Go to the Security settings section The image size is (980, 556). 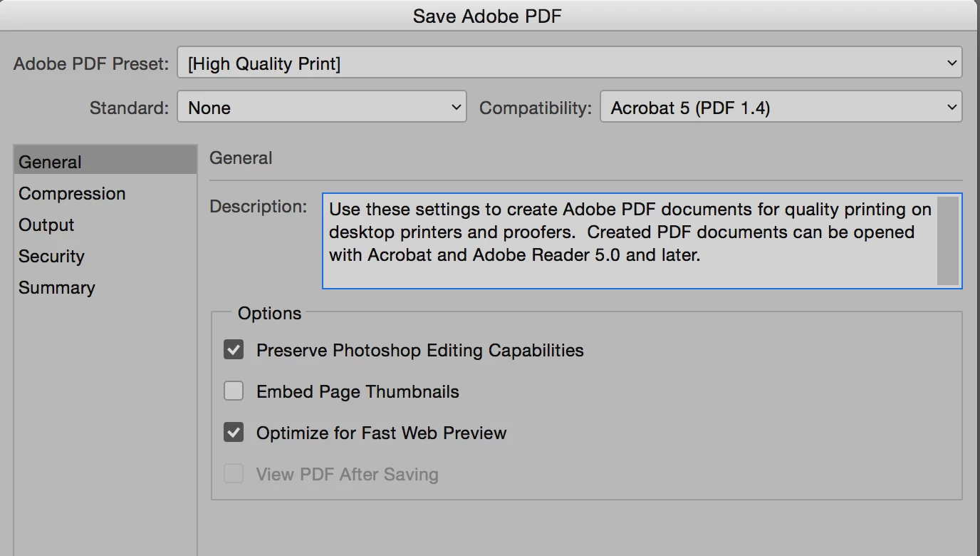(51, 257)
